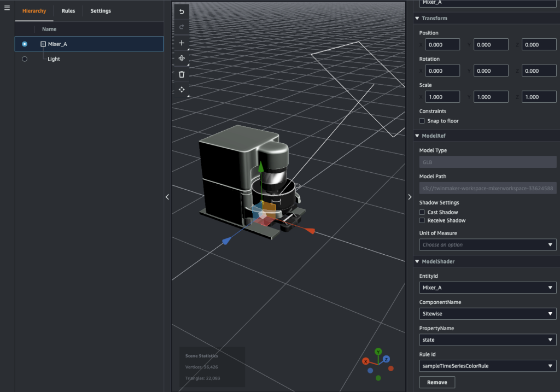Switch to the Rules tab
This screenshot has width=560, height=392.
(68, 11)
